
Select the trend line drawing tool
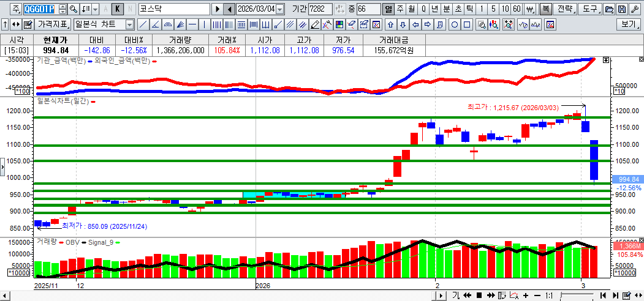pos(143,24)
